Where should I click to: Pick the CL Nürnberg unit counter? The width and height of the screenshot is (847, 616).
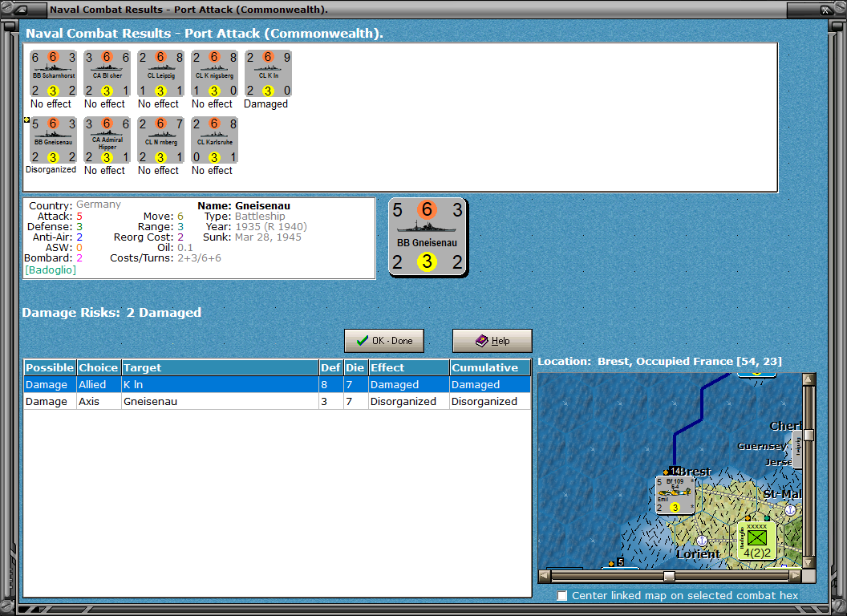[161, 140]
